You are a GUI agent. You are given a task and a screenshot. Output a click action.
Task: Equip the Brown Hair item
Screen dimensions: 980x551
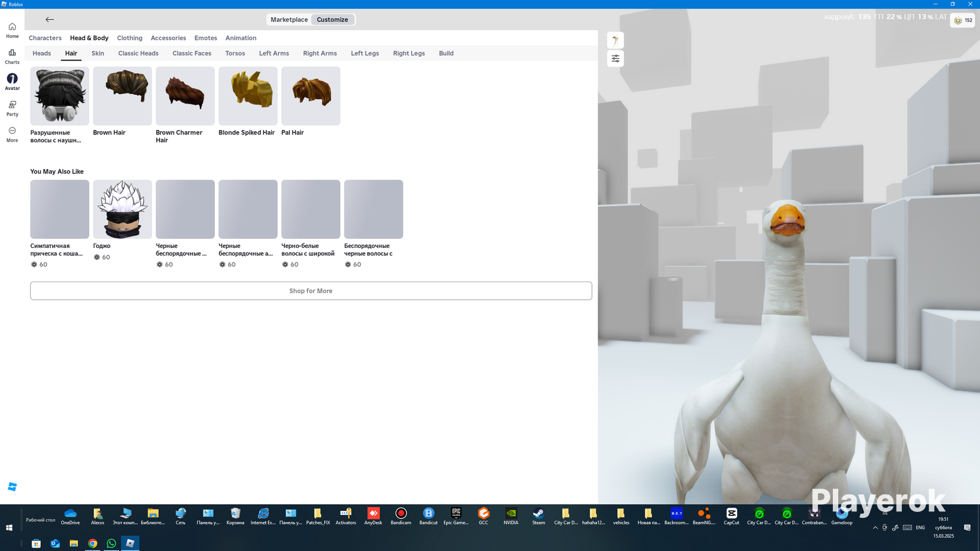pyautogui.click(x=122, y=96)
